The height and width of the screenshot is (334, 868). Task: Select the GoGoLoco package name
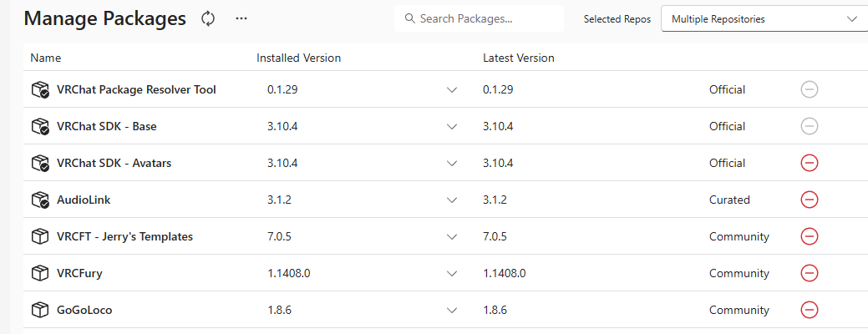pos(84,311)
